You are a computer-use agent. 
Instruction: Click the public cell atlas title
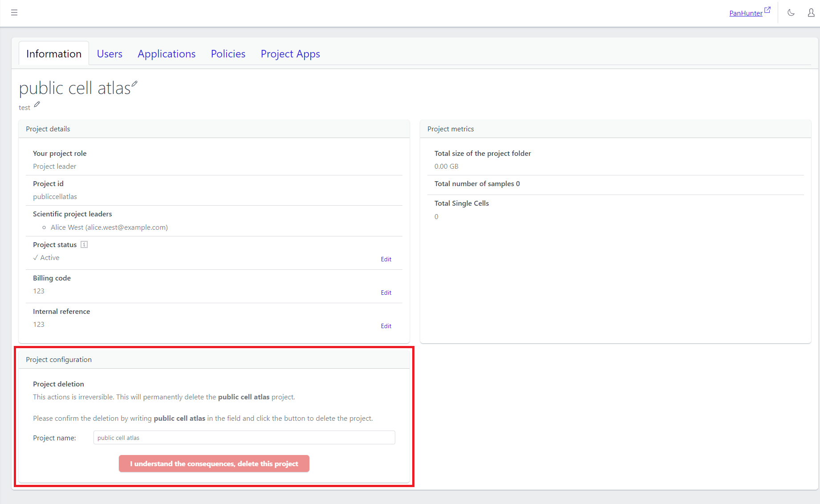point(75,88)
